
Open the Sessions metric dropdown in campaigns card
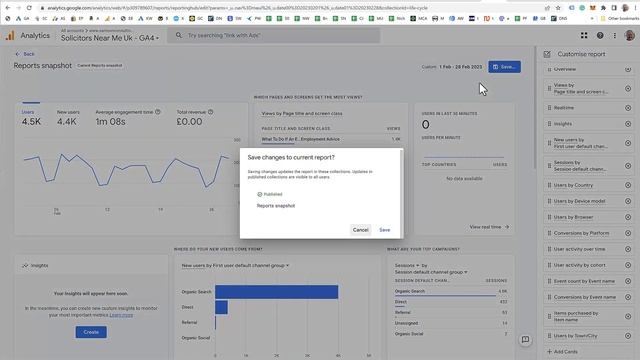click(x=407, y=265)
